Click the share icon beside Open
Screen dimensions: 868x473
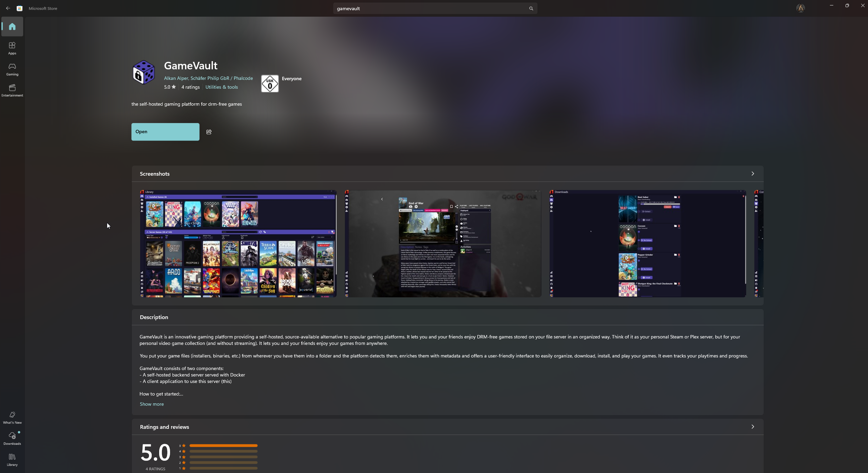click(x=209, y=132)
